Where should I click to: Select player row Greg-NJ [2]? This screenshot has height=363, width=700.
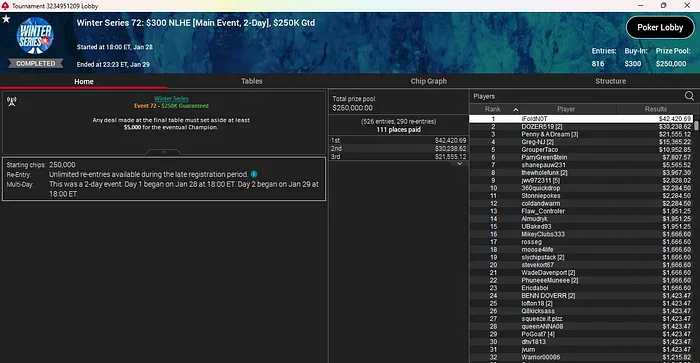(581, 142)
